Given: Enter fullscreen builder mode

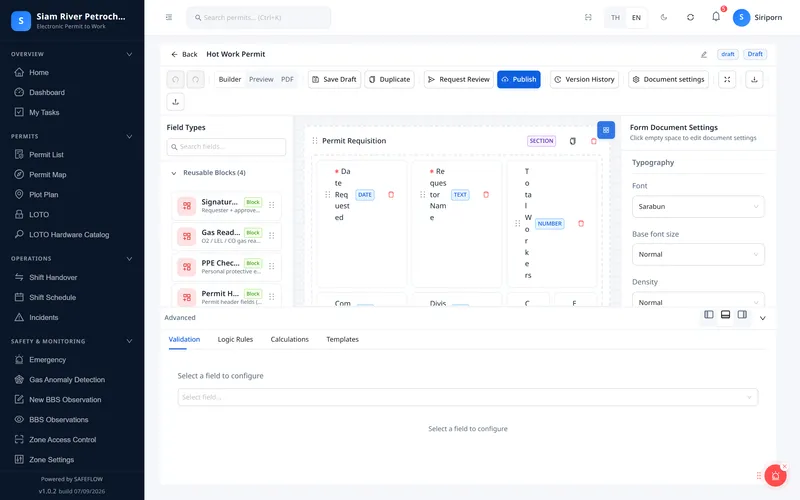Looking at the screenshot, I should click(727, 80).
